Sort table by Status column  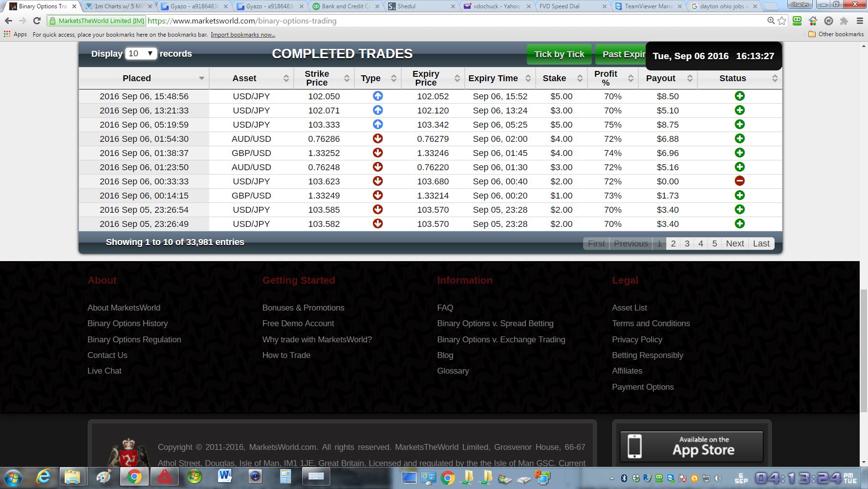click(739, 78)
